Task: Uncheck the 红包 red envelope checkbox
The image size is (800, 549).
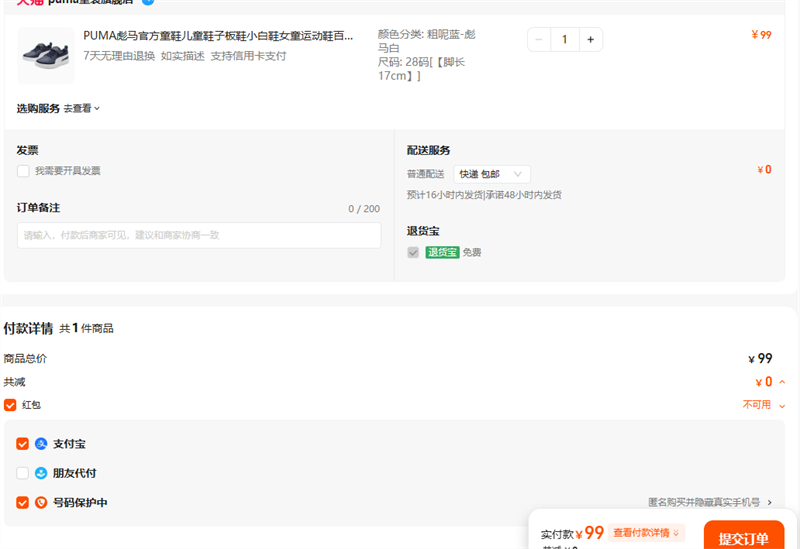Action: pos(10,405)
